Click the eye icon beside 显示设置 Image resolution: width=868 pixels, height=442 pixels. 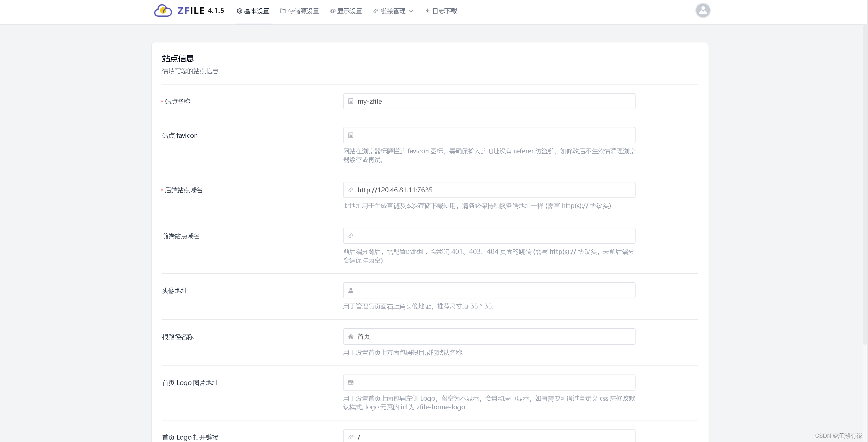(x=332, y=11)
